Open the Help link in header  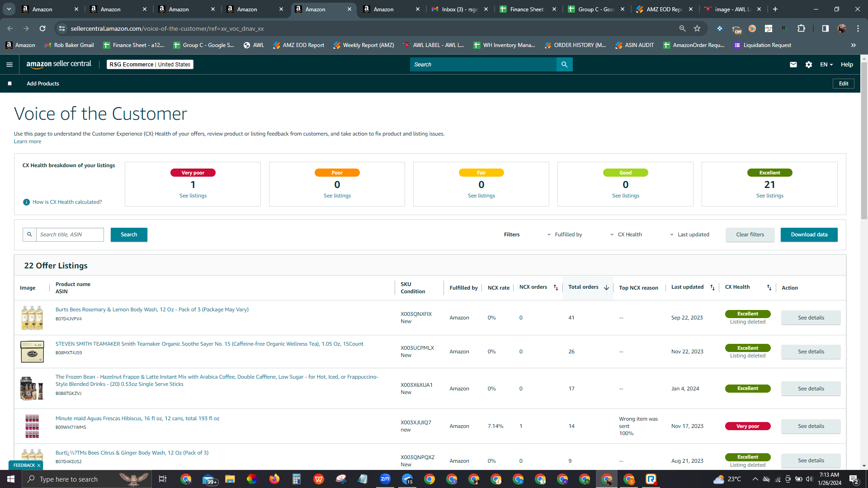(847, 65)
